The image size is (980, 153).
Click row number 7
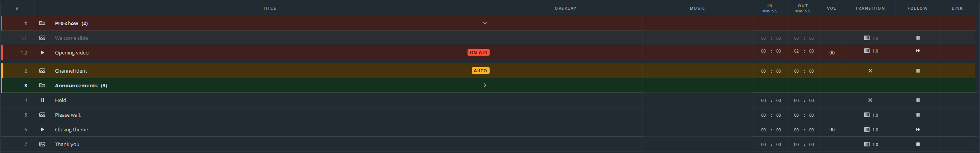(x=26, y=144)
